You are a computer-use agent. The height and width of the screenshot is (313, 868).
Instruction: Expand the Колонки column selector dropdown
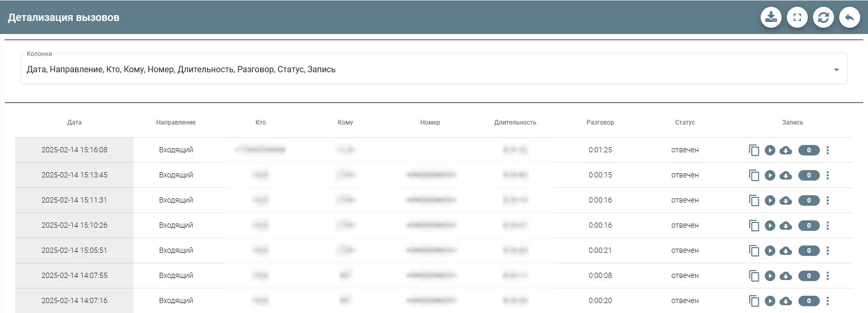tap(836, 70)
